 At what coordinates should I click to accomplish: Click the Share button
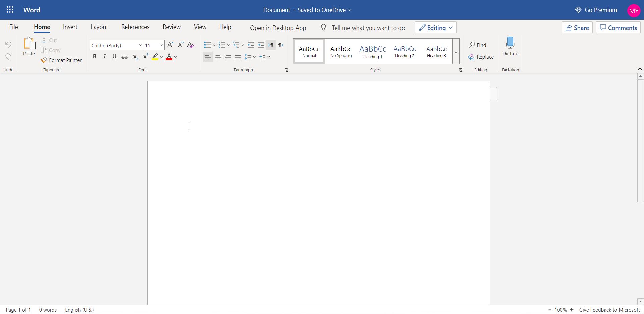coord(577,28)
